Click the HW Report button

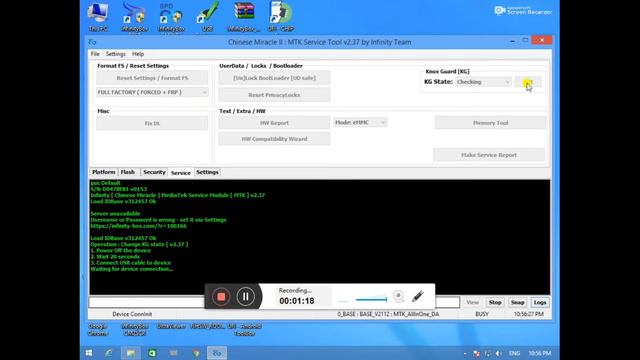pos(274,123)
